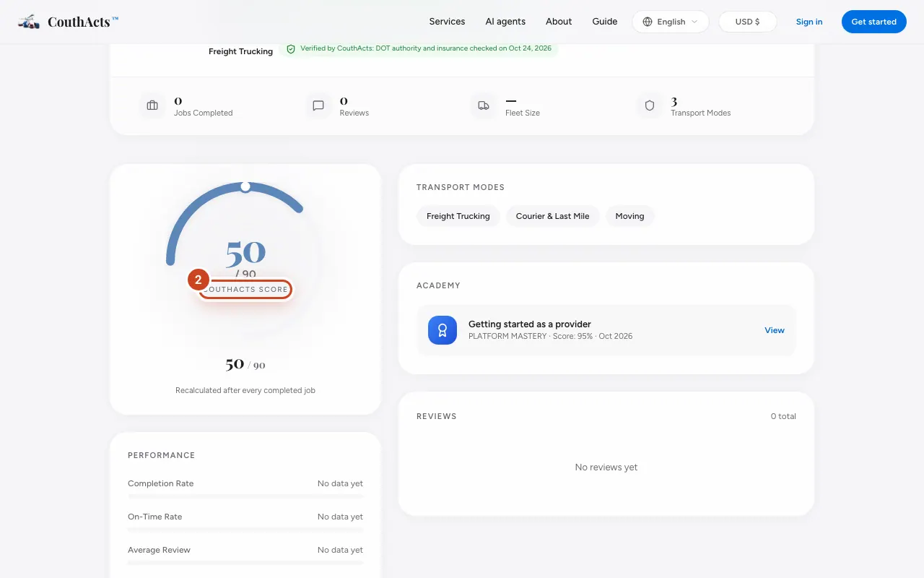The image size is (924, 578).
Task: Click the speech bubble Reviews icon
Action: tap(318, 105)
